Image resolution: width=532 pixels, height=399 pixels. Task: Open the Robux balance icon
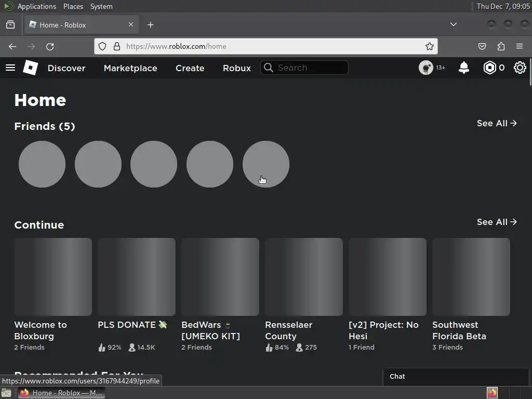(x=489, y=68)
